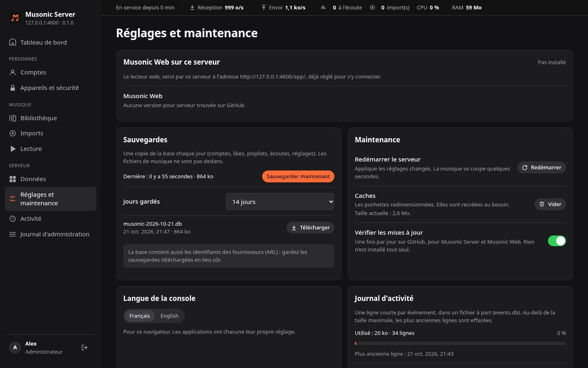
Task: Click the En service depuis 0 min text
Action: pyautogui.click(x=145, y=7)
